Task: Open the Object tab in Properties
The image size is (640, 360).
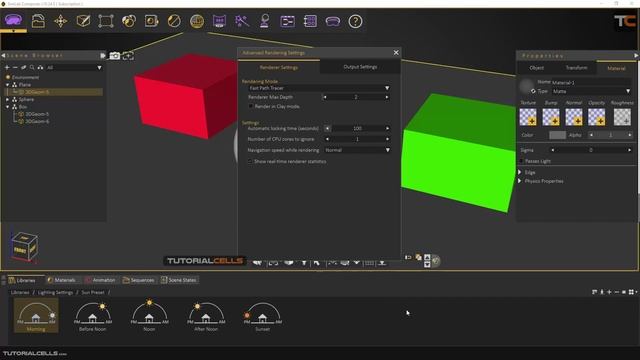Action: (x=536, y=68)
